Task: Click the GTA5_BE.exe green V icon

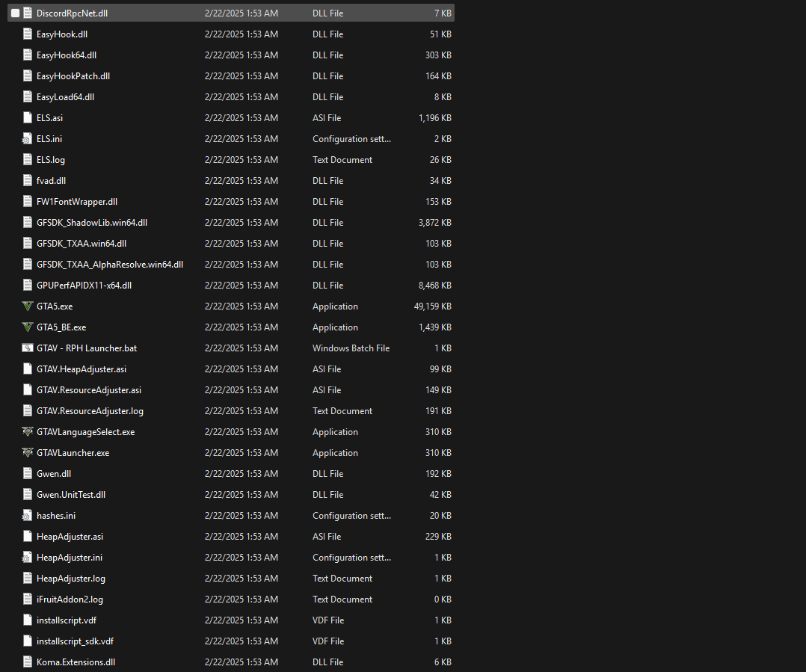Action: point(28,327)
